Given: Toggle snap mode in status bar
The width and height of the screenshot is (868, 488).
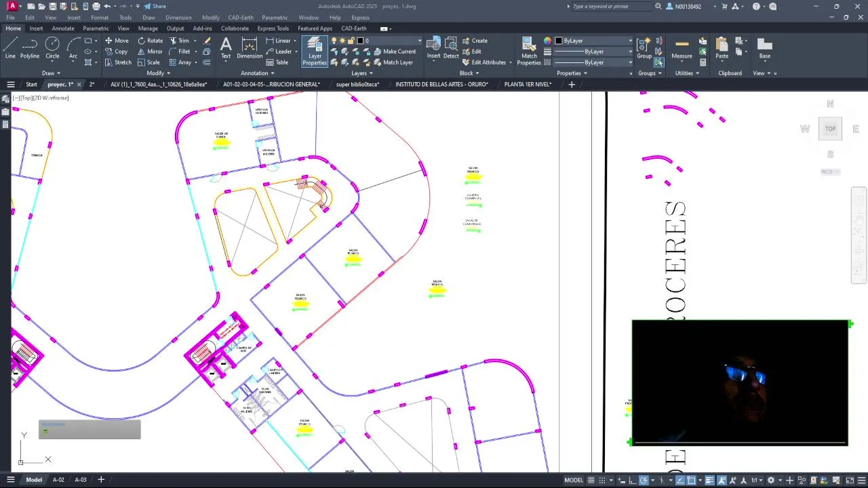Looking at the screenshot, I should point(603,480).
